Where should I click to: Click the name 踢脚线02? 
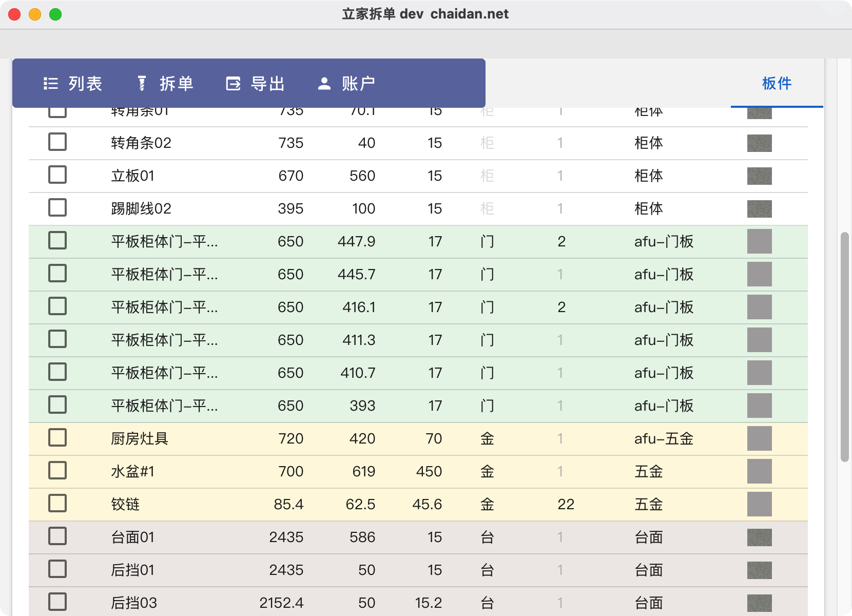click(x=141, y=208)
